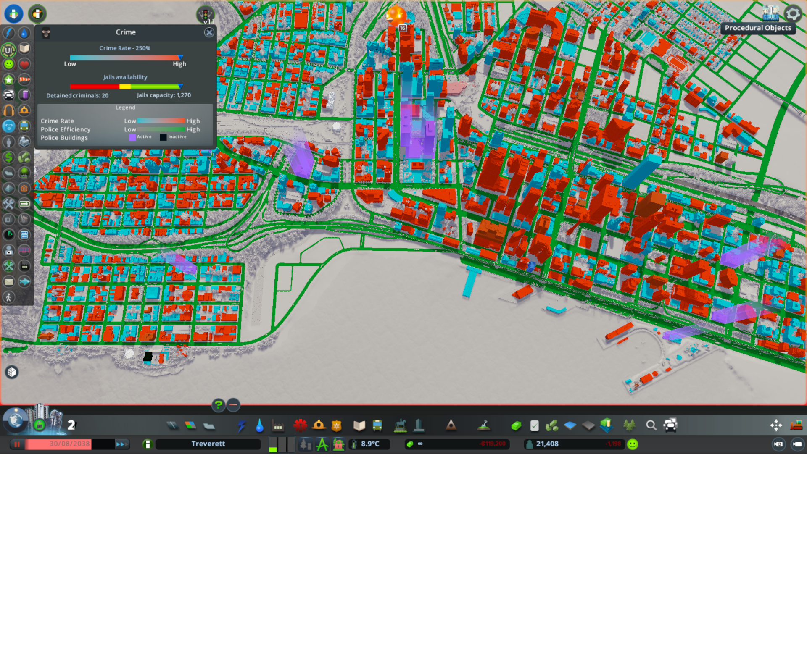
Task: Click the city name Treverett
Action: pos(208,444)
